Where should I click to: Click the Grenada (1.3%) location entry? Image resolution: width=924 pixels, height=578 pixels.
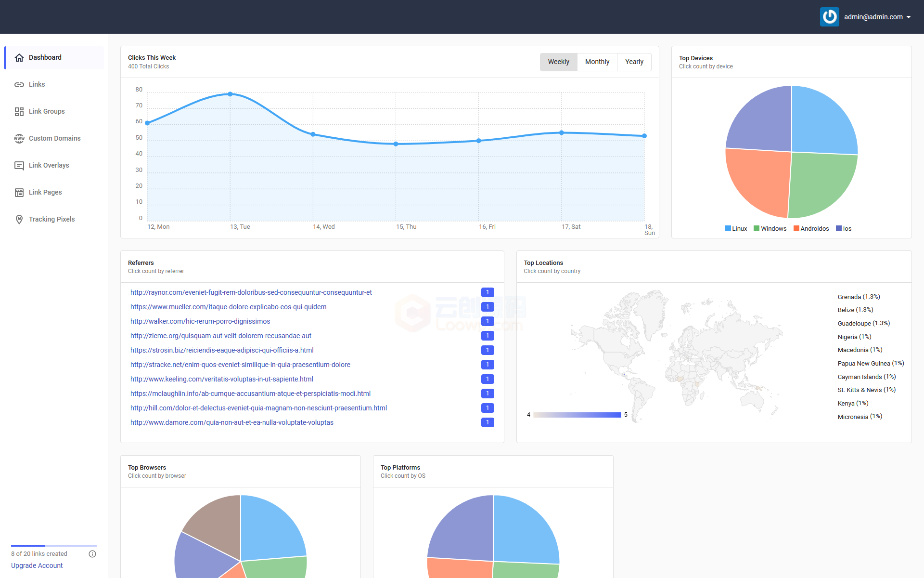pyautogui.click(x=859, y=297)
